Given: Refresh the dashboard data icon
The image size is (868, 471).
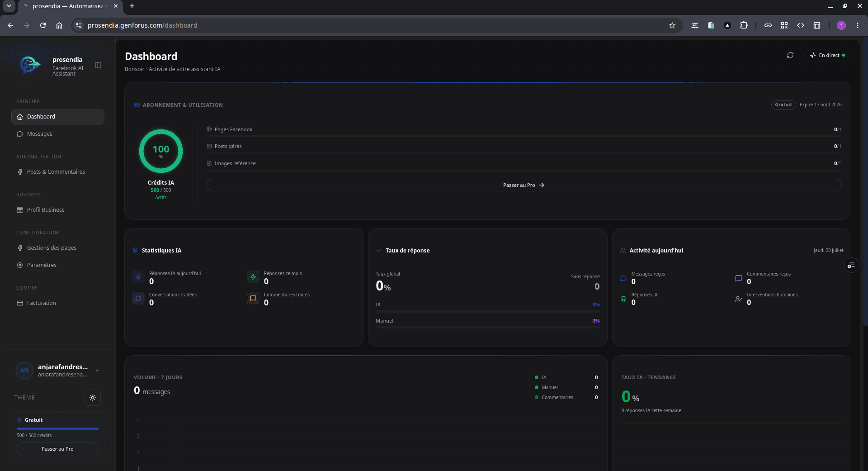Looking at the screenshot, I should point(790,55).
